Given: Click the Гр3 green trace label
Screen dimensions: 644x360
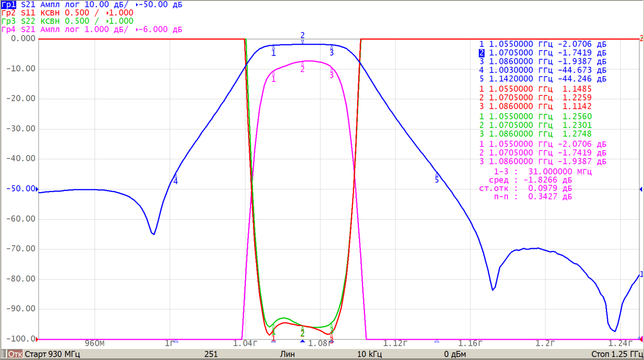Looking at the screenshot, I should pyautogui.click(x=8, y=21).
